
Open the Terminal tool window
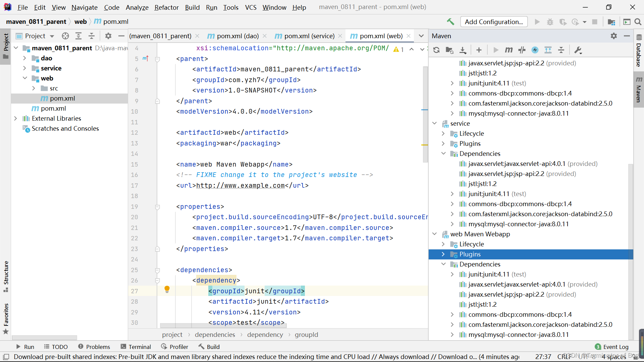(136, 347)
